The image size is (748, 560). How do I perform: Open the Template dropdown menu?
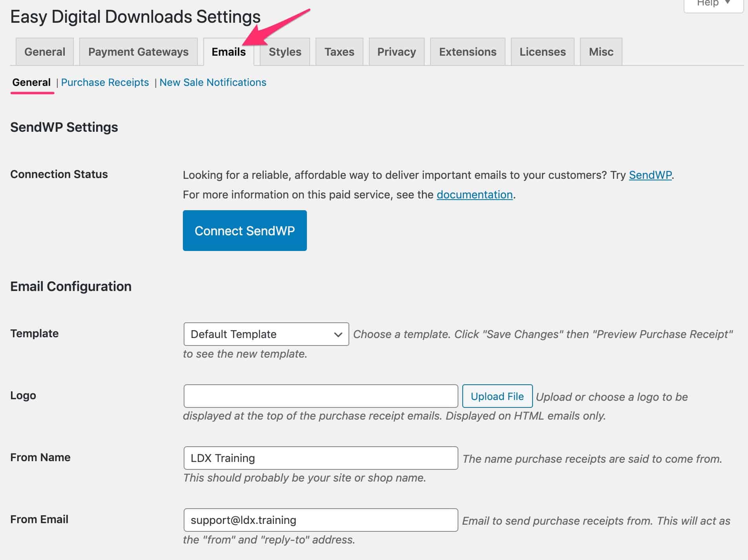click(x=266, y=334)
